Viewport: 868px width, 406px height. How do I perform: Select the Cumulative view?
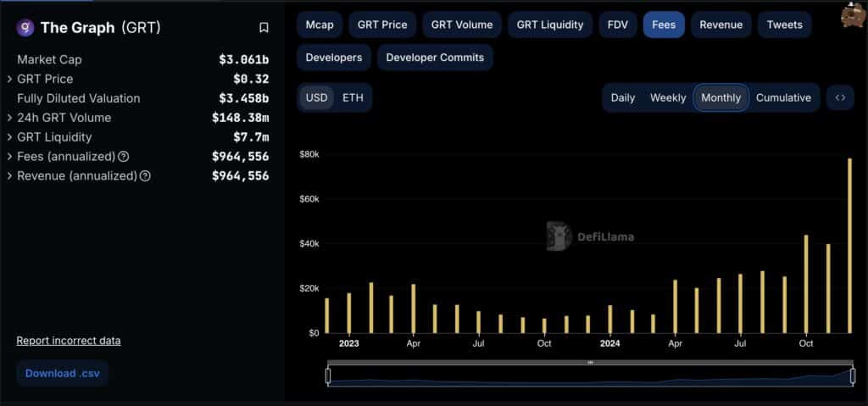(x=783, y=98)
